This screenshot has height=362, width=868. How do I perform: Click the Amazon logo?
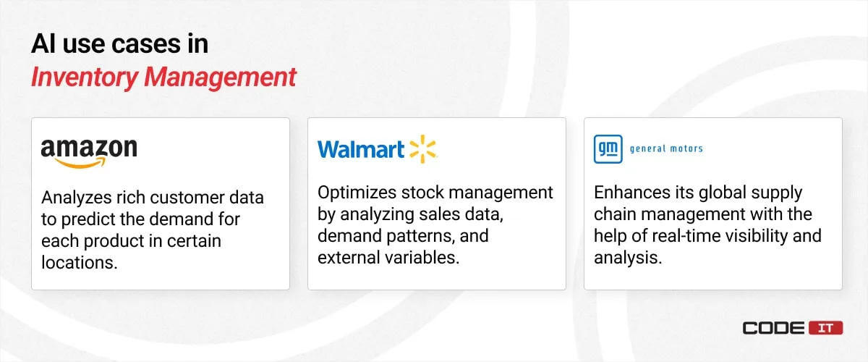89,153
